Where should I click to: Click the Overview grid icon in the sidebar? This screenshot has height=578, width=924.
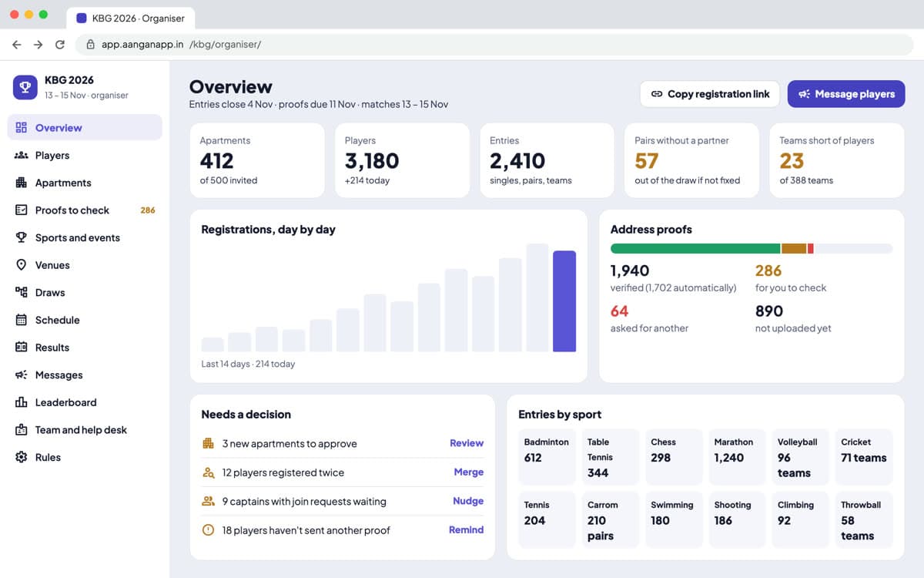click(22, 128)
